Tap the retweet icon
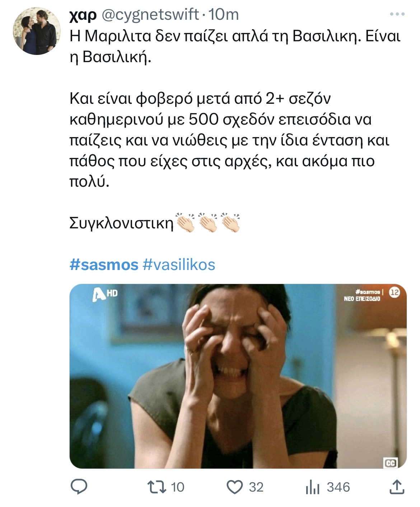The image size is (420, 507). click(x=157, y=487)
